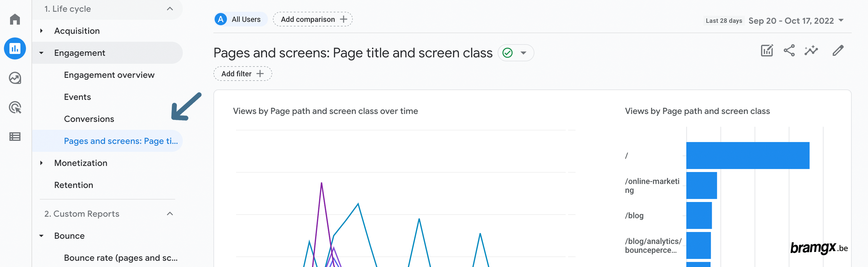Click the '1. Life cycle' section header
This screenshot has width=868, height=267.
click(x=68, y=9)
